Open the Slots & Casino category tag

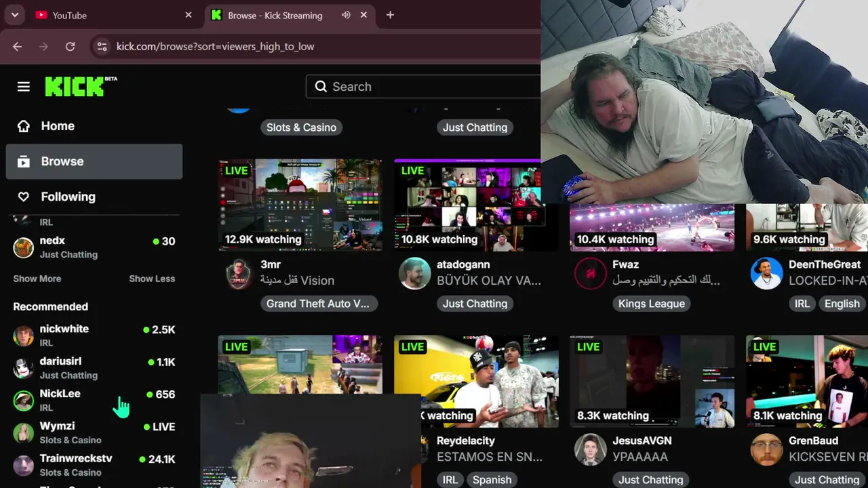coord(302,127)
